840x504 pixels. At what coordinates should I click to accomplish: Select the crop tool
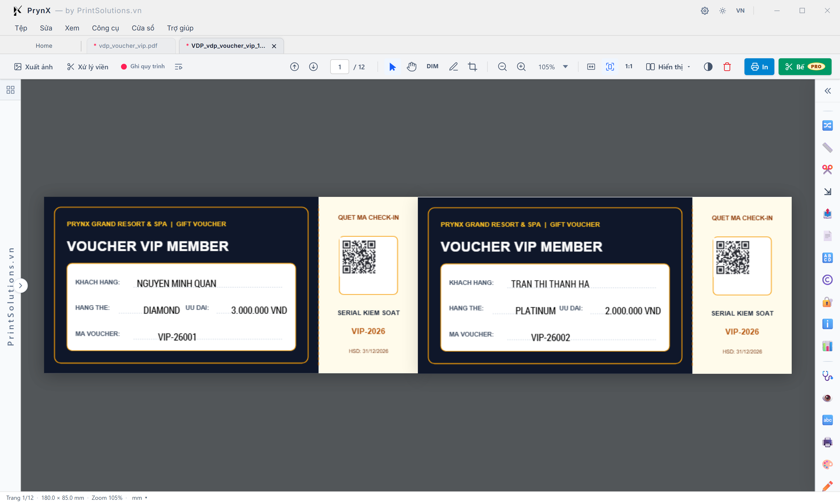coord(472,67)
